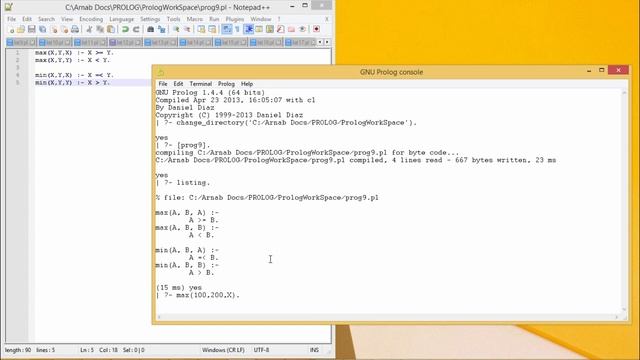The height and width of the screenshot is (360, 640).
Task: Click the Close All documents toolbar icon
Action: tap(64, 29)
